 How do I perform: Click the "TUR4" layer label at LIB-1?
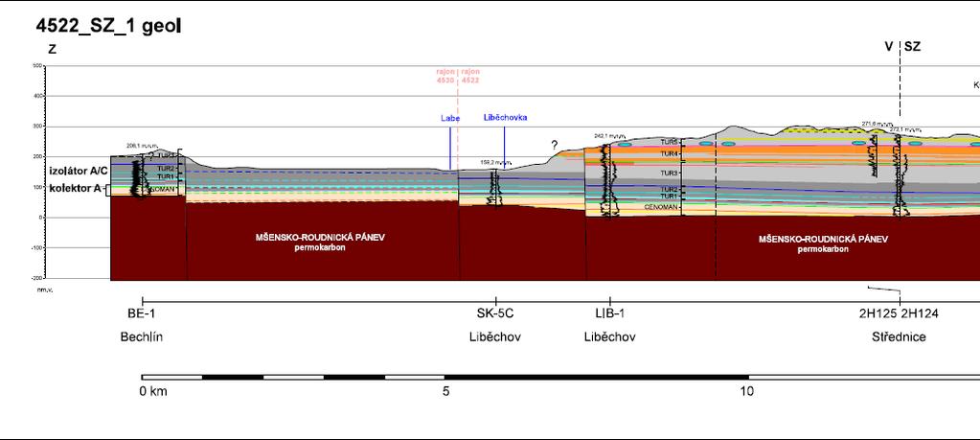[669, 153]
